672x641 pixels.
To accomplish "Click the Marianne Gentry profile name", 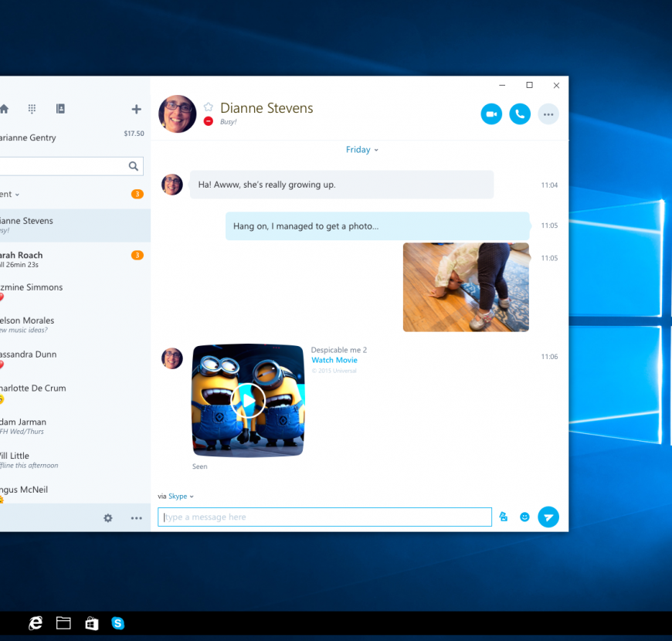I will click(x=28, y=138).
